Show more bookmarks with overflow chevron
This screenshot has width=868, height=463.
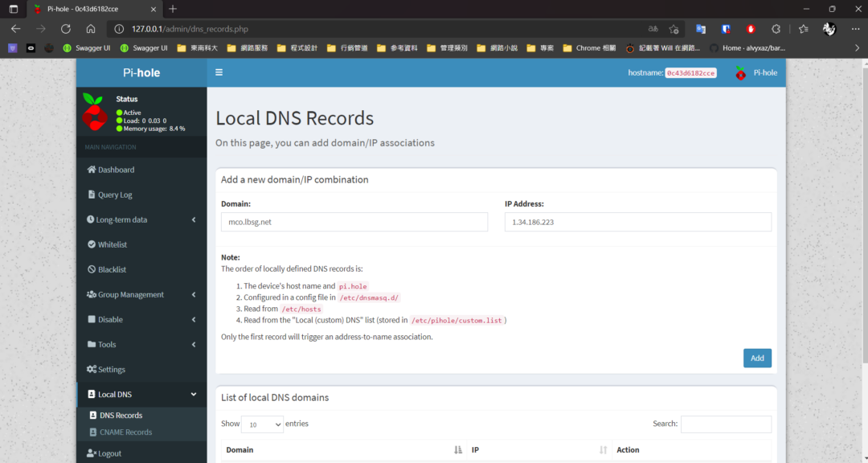click(857, 48)
